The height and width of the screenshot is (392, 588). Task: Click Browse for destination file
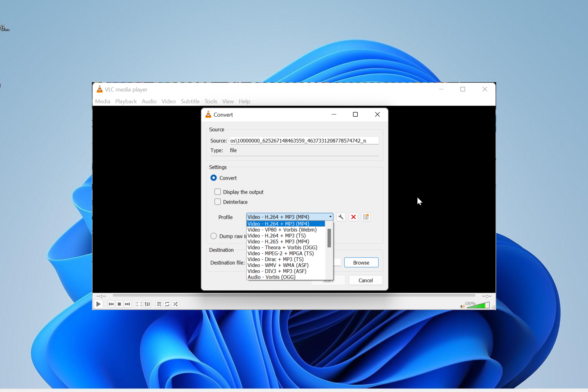pos(361,262)
